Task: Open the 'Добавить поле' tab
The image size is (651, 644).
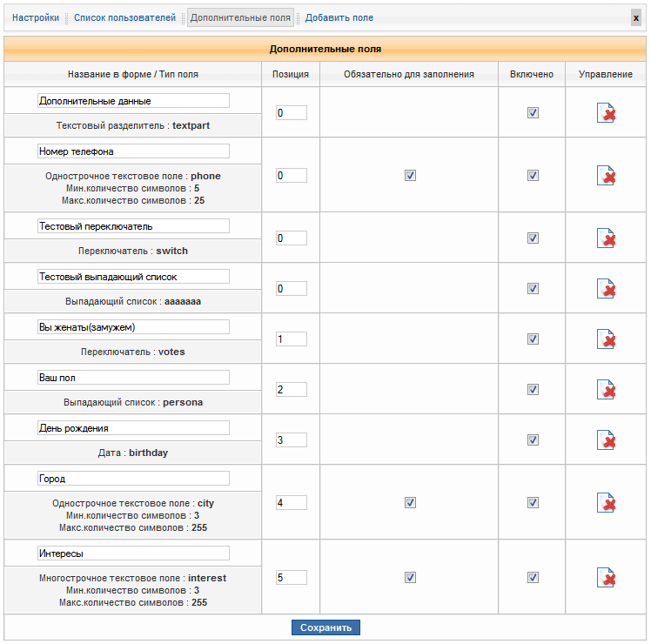Action: click(339, 17)
